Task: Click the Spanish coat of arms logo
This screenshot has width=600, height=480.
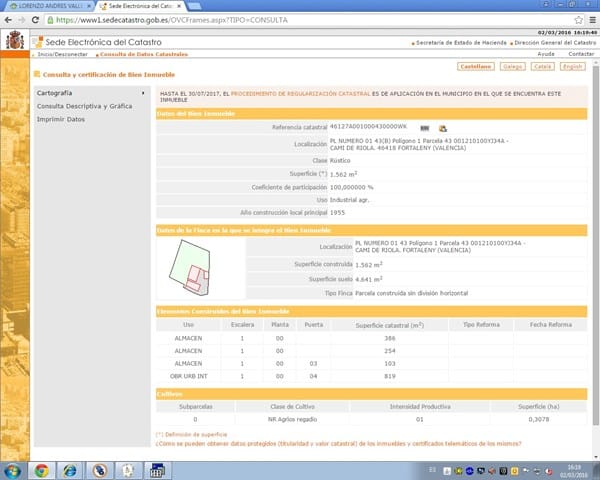Action: pos(15,40)
